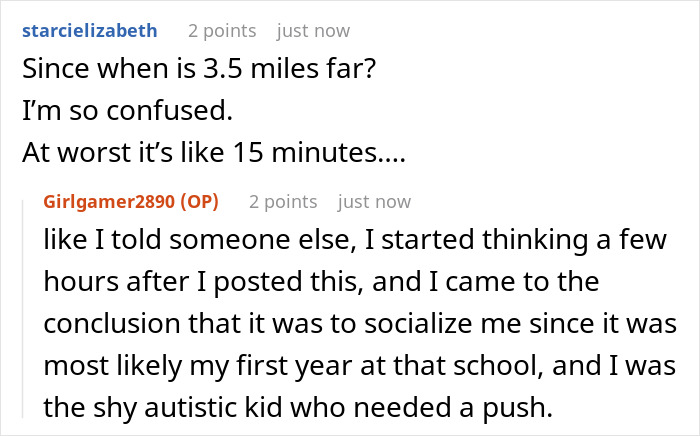Click the '2 points' score on starcielizabeth's comment
The height and width of the screenshot is (436, 700).
pyautogui.click(x=222, y=31)
